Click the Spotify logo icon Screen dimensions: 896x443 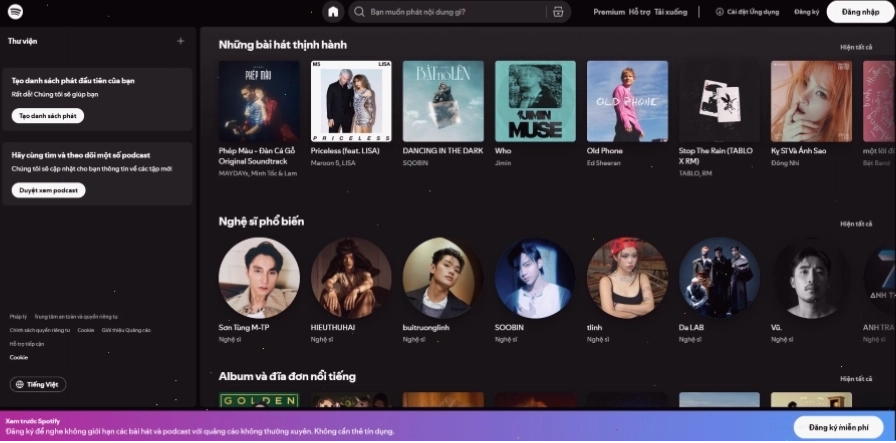15,11
